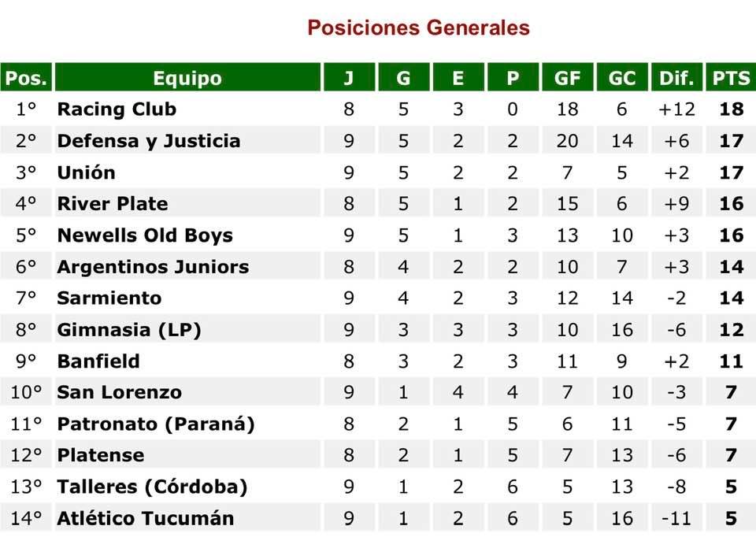The image size is (756, 537).
Task: Select Argentinos Juniors in the table
Action: point(153,267)
